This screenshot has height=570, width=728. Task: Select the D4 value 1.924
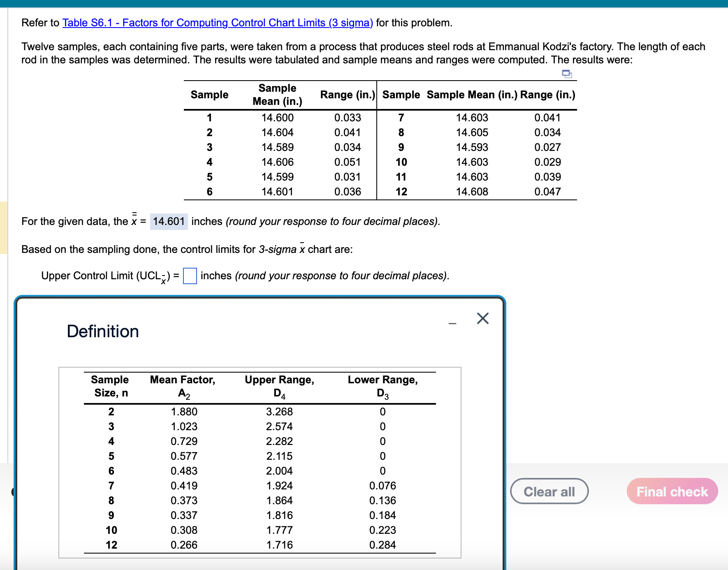pyautogui.click(x=279, y=486)
